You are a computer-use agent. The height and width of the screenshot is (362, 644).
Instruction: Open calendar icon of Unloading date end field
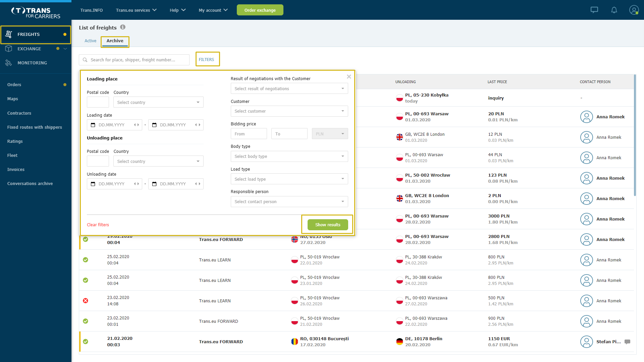(x=154, y=184)
